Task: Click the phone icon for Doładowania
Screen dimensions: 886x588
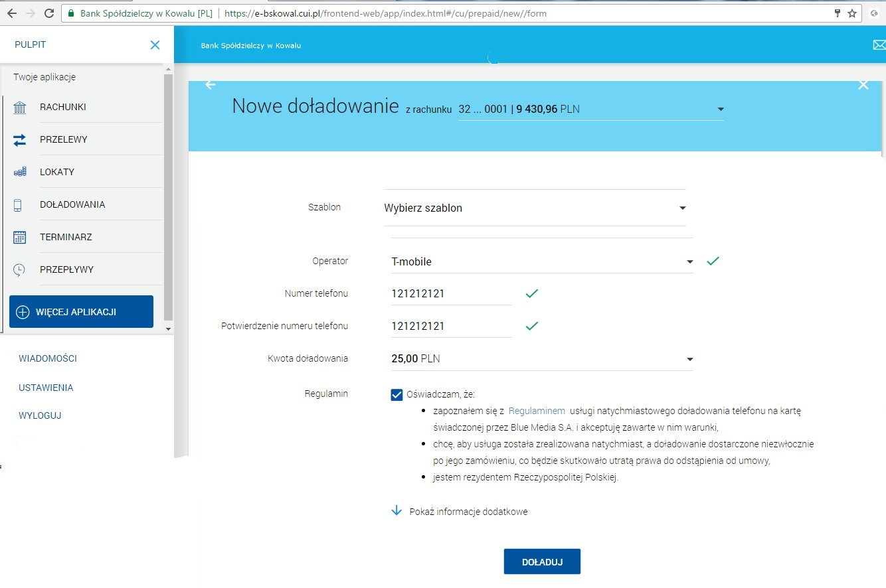Action: pos(18,205)
